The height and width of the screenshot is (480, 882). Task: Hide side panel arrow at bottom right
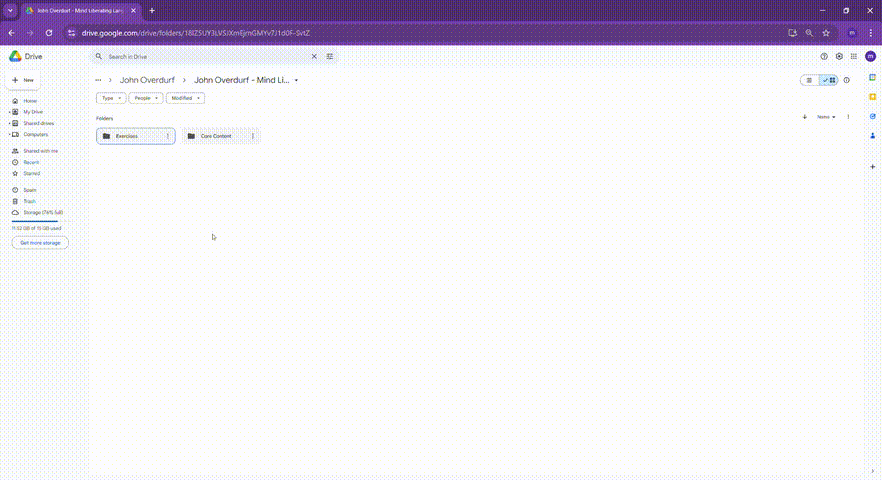(x=872, y=471)
